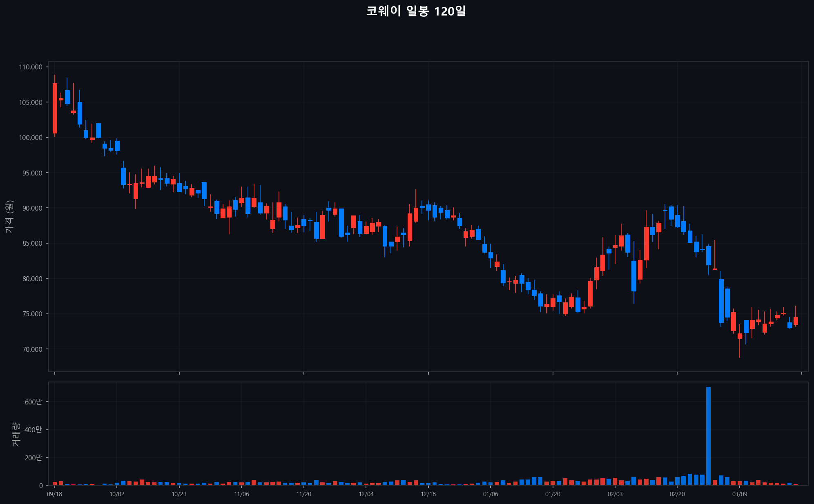Click the 200만 volume tick label

(33, 458)
